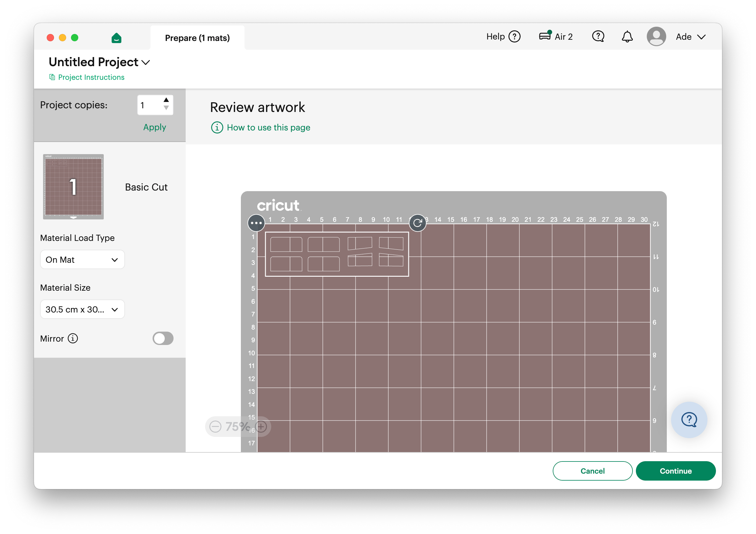The width and height of the screenshot is (756, 534).
Task: Click the info icon beside How to use
Action: point(217,127)
